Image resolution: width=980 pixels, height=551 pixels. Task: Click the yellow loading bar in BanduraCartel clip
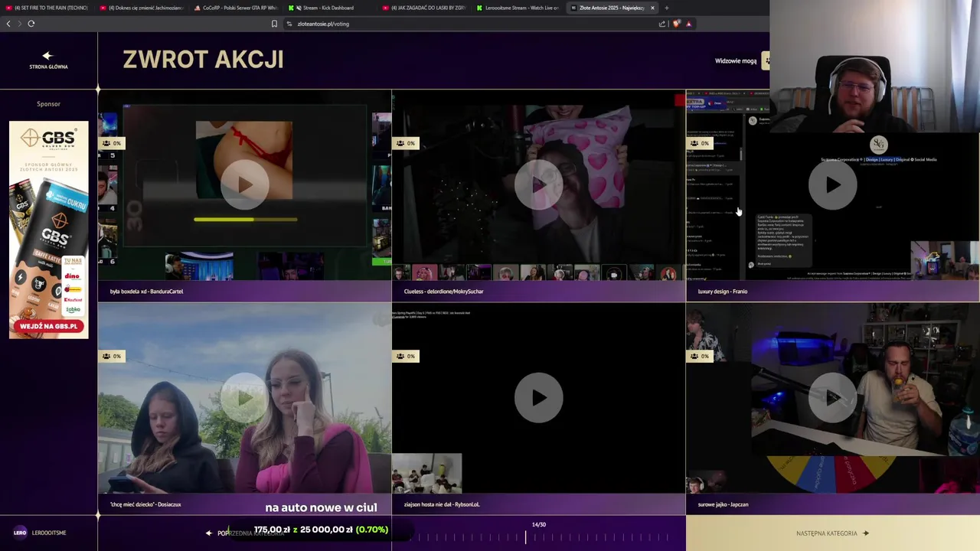tap(245, 220)
